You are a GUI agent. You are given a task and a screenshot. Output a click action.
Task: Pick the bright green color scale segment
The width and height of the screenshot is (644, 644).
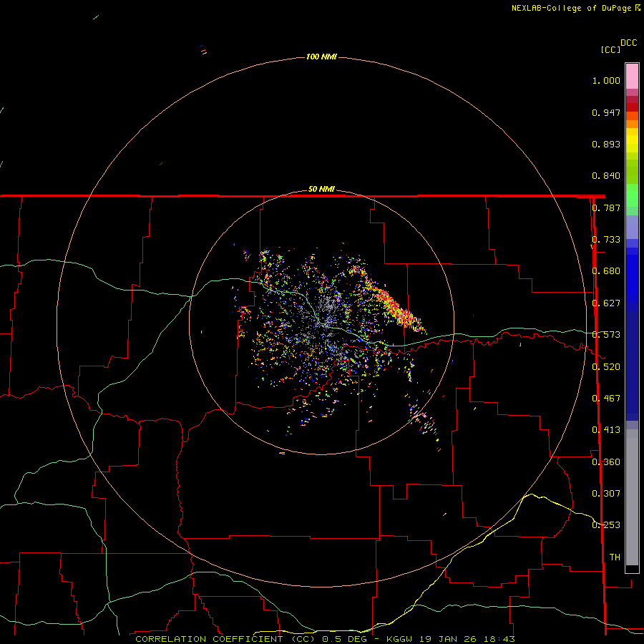pyautogui.click(x=632, y=195)
